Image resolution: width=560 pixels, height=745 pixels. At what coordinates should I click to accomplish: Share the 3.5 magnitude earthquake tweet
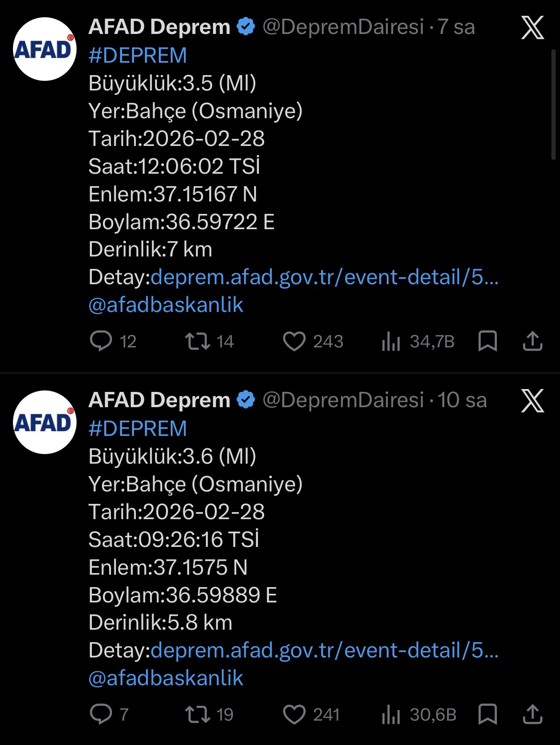pyautogui.click(x=532, y=341)
